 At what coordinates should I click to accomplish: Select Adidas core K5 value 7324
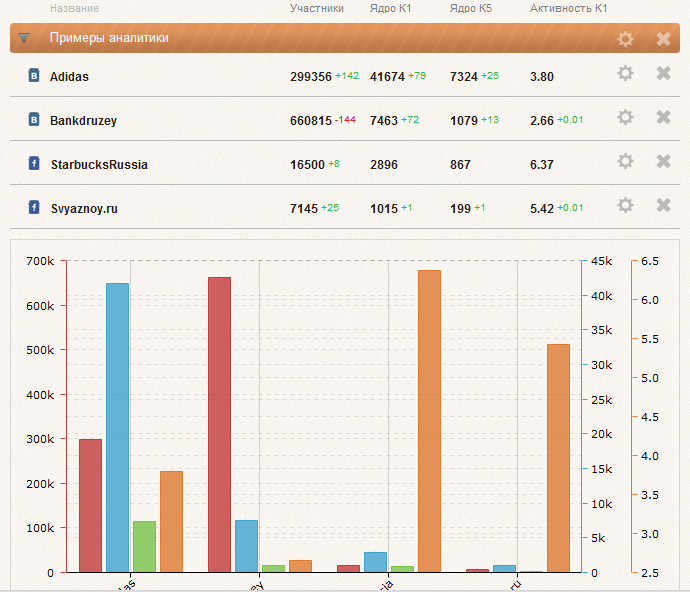(464, 77)
